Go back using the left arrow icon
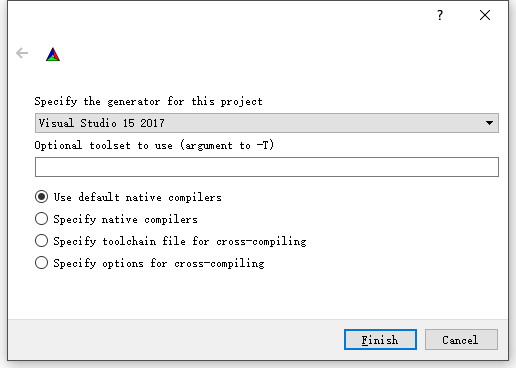 tap(22, 53)
